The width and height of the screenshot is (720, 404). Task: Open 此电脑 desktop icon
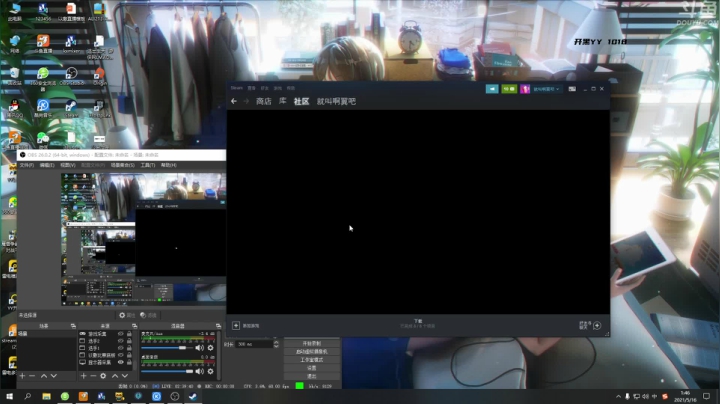point(15,11)
